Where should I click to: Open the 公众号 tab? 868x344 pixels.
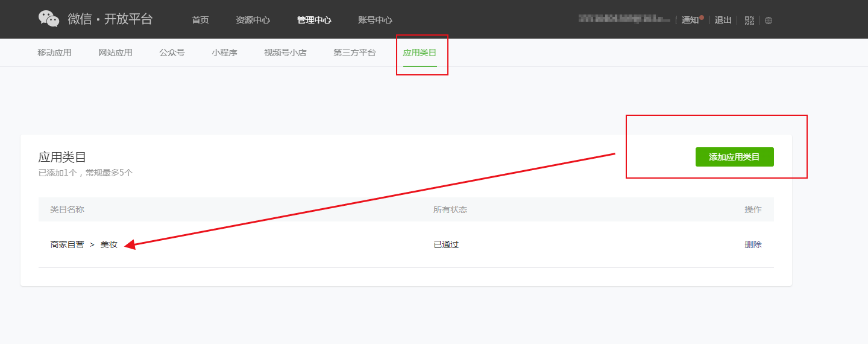click(x=172, y=53)
